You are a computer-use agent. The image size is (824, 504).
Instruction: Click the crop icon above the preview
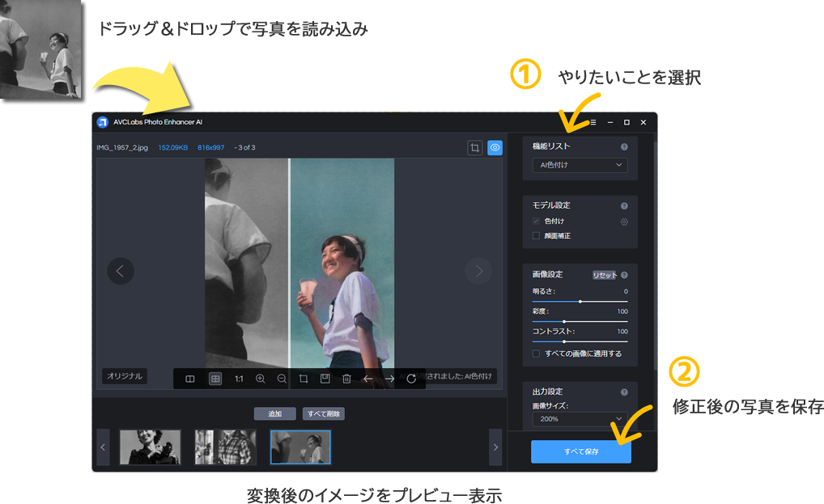(x=474, y=148)
